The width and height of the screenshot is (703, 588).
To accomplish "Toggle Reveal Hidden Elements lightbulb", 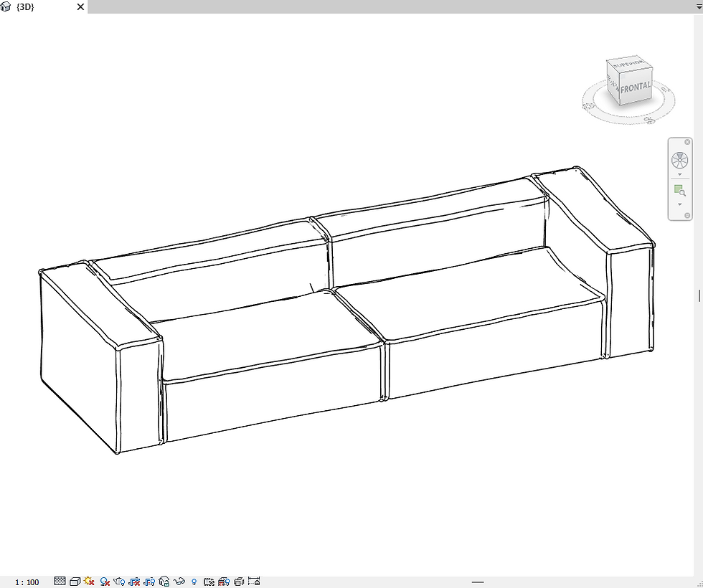I will tap(194, 582).
